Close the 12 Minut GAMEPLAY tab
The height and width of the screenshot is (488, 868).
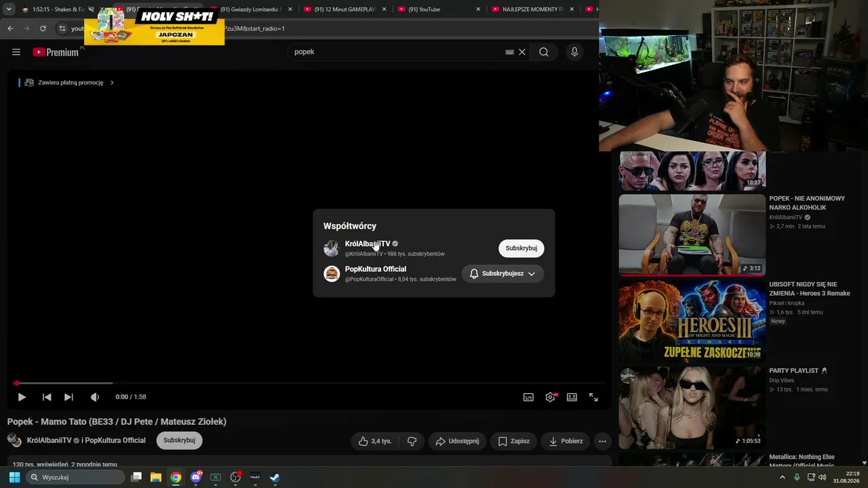point(384,9)
